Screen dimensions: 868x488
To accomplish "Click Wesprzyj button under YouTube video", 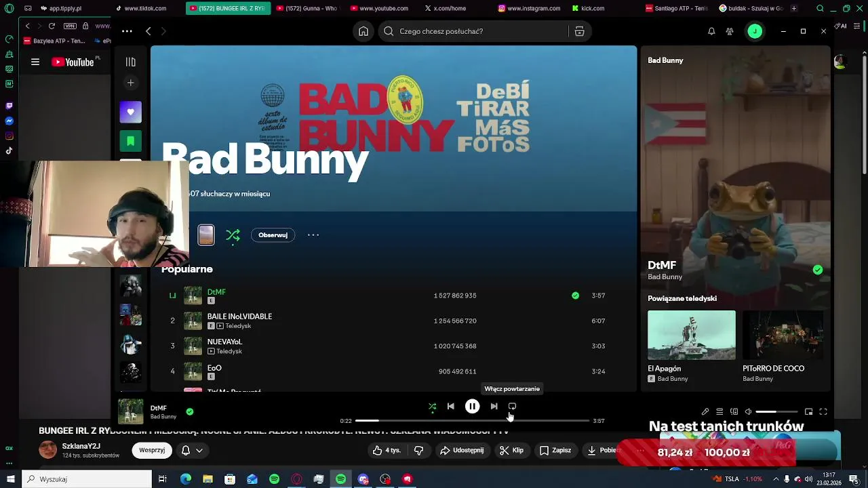I will pyautogui.click(x=152, y=450).
